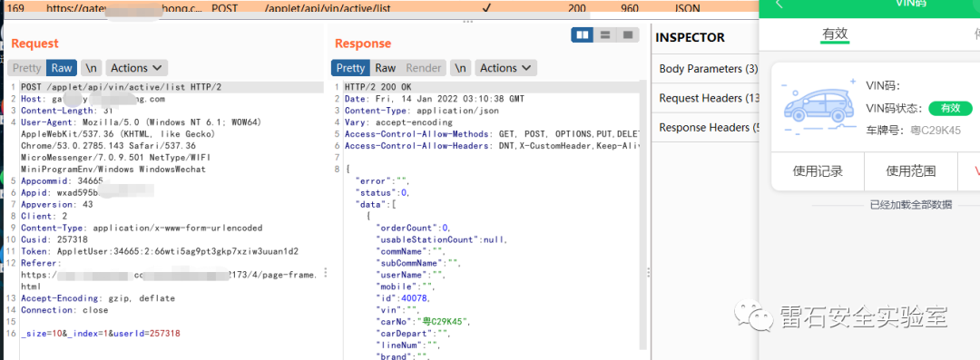
Task: Select the 有效 tab in mini program
Action: (x=835, y=34)
